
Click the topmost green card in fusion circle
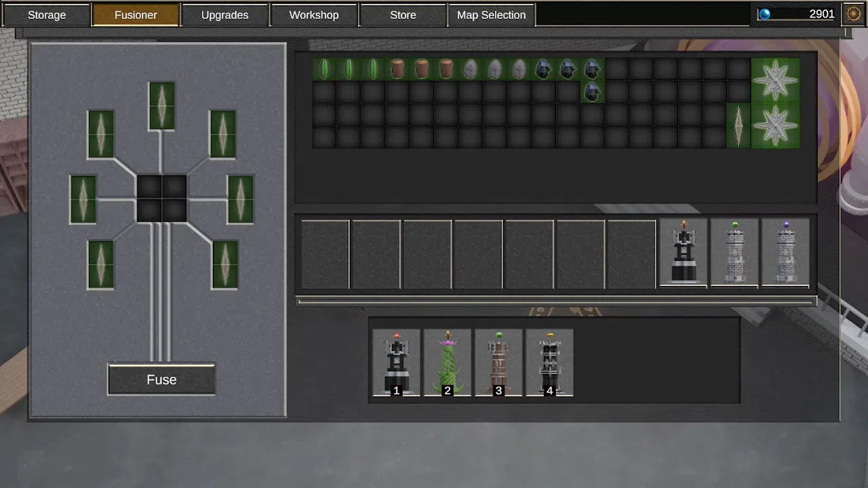point(161,104)
